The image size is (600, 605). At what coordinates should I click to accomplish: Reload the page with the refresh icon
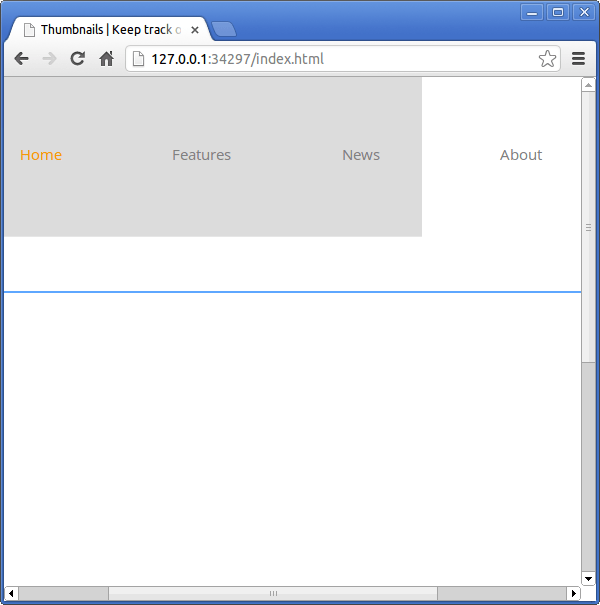[x=78, y=58]
